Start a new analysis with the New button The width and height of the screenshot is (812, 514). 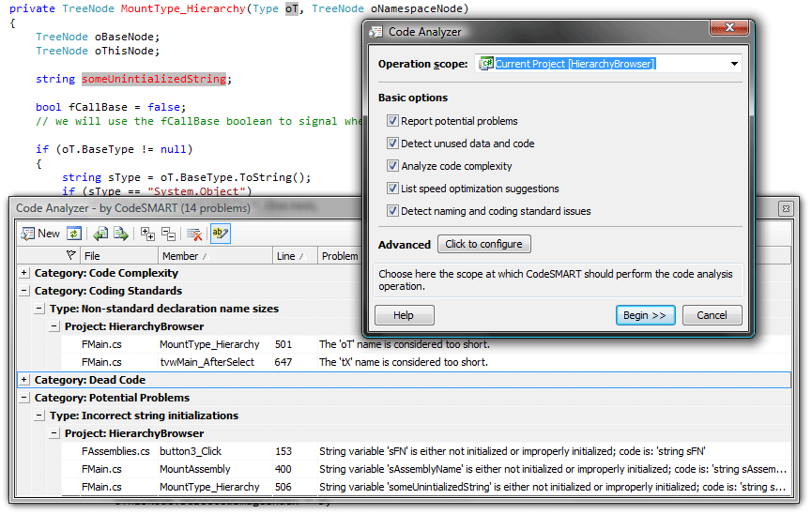(x=40, y=234)
